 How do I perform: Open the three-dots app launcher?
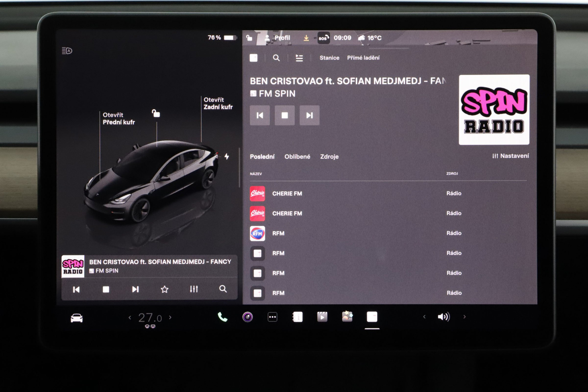272,317
